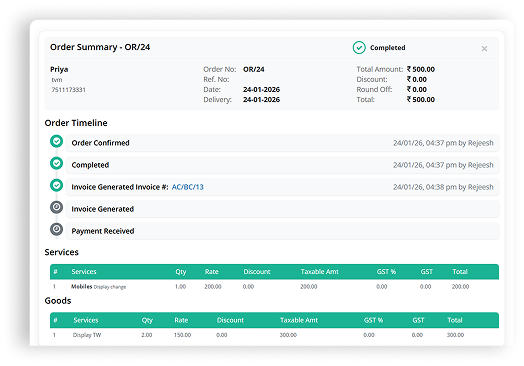524x366 pixels.
Task: Click the Services rate cell 200.00
Action: pyautogui.click(x=213, y=287)
